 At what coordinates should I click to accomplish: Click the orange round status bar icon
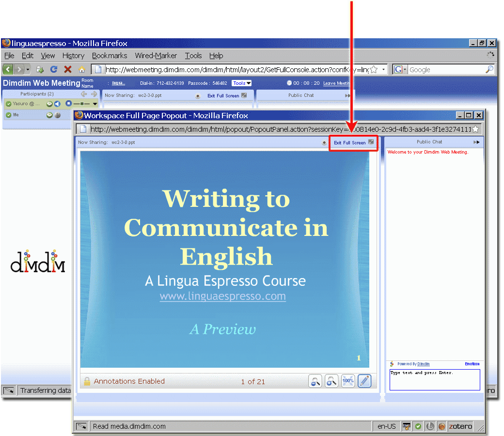[x=441, y=426]
